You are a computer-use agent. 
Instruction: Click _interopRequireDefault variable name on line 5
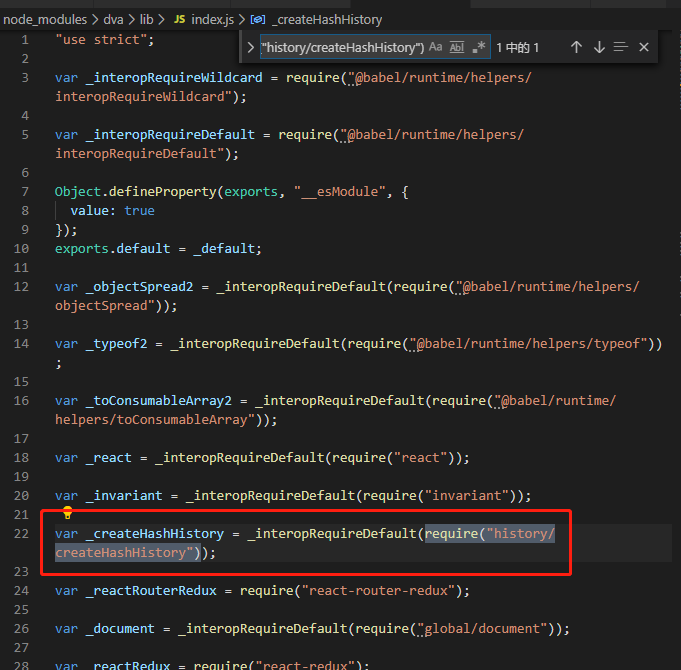(x=170, y=135)
